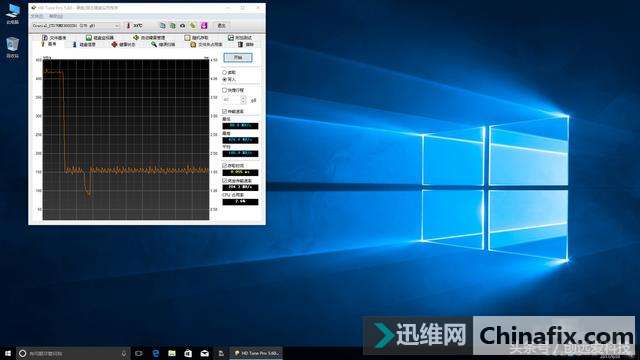This screenshot has height=360, width=640.
Task: Open the Benchmark tab
Action: (49, 44)
